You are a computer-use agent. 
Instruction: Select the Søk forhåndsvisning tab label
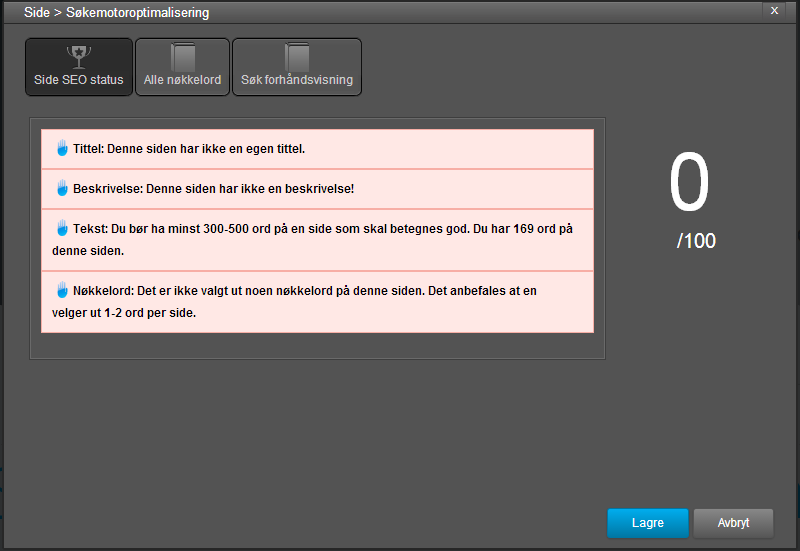click(297, 79)
